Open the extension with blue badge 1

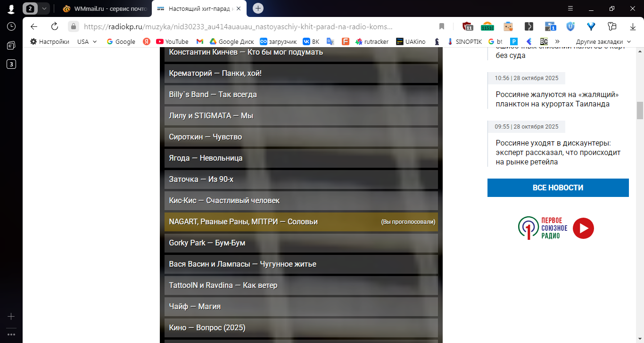[x=550, y=26]
